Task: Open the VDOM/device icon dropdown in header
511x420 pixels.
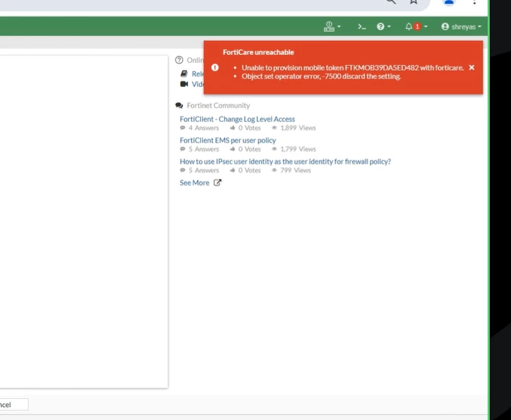Action: coord(332,27)
